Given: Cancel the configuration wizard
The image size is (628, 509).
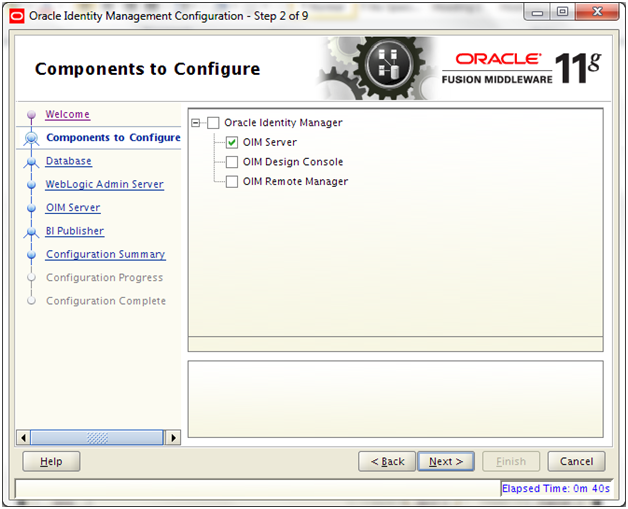Looking at the screenshot, I should (x=576, y=462).
